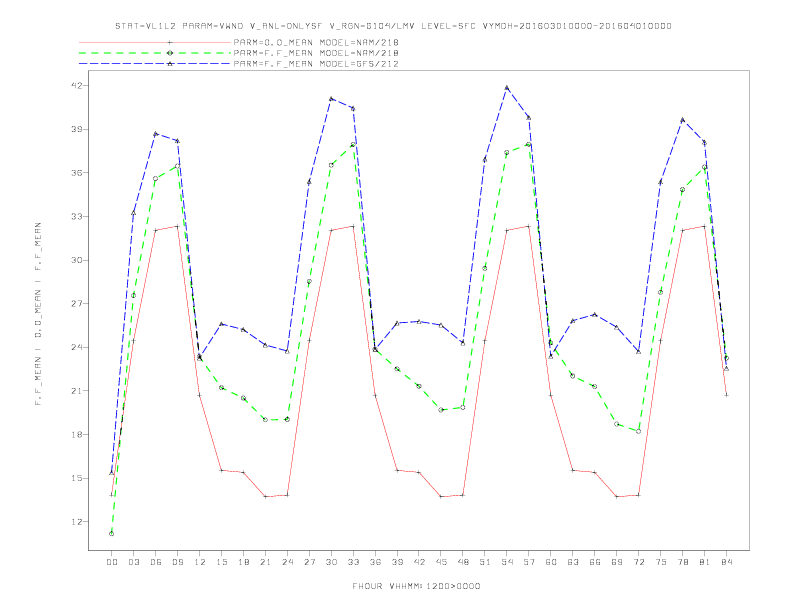
Task: Click x-axis forecast hour label 00
Action: tap(112, 562)
